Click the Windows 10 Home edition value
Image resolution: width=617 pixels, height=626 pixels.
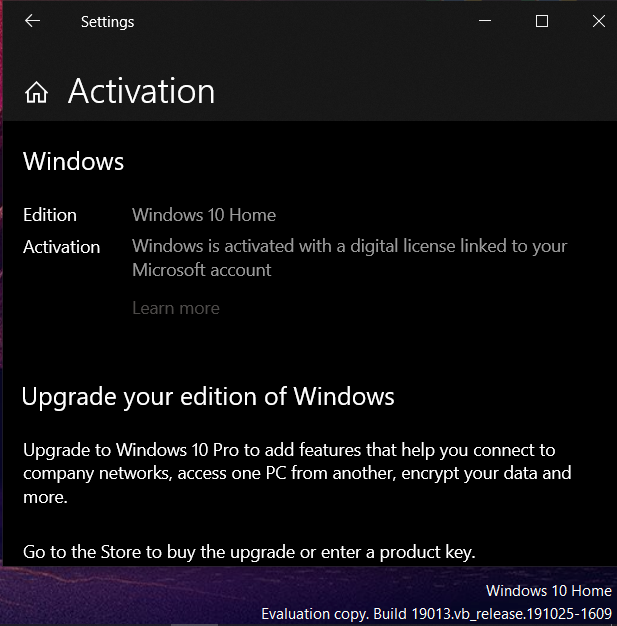204,215
